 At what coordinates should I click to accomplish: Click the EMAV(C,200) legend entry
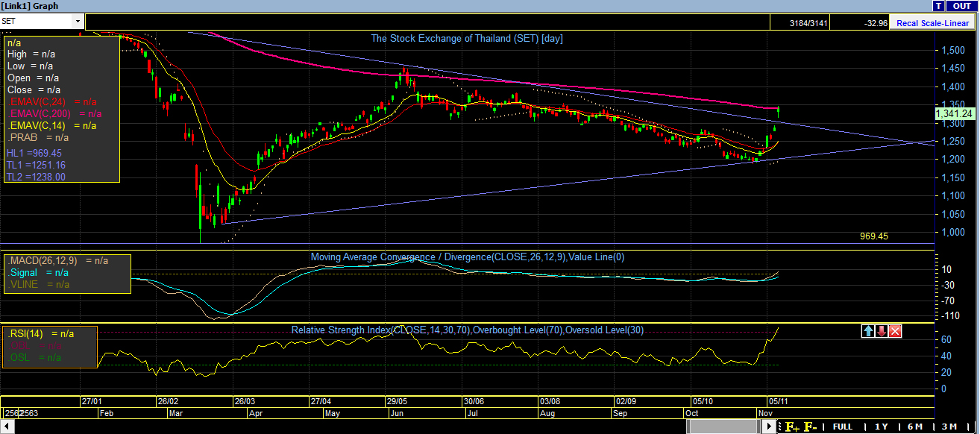coord(54,113)
